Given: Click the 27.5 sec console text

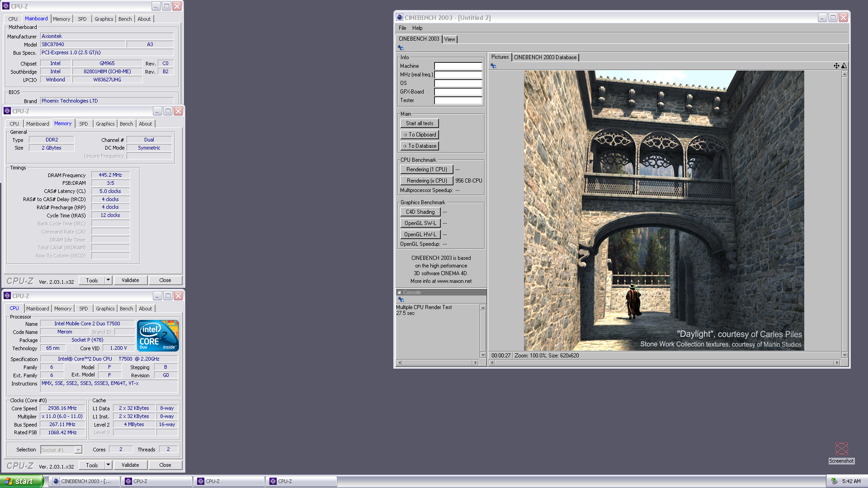Looking at the screenshot, I should click(405, 313).
